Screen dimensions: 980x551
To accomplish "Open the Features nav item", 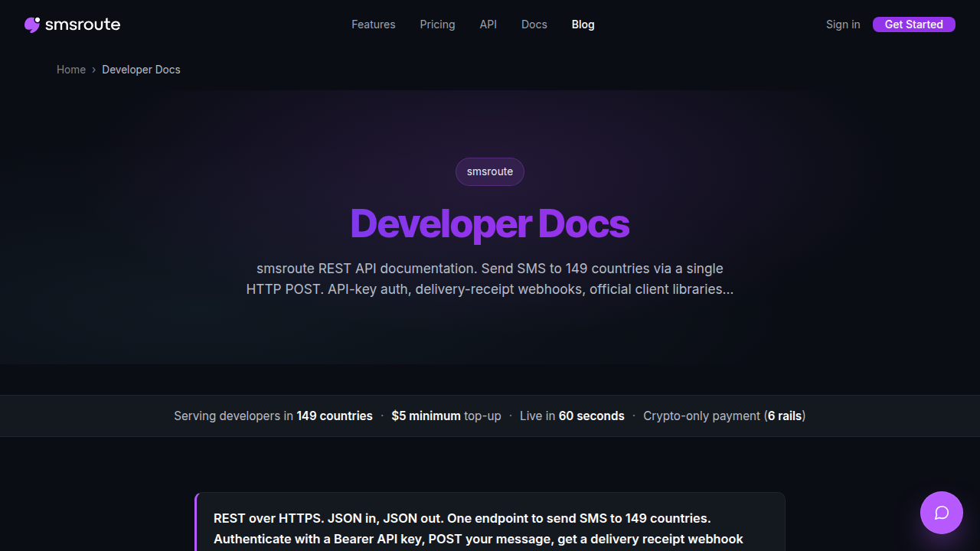I will click(x=374, y=24).
